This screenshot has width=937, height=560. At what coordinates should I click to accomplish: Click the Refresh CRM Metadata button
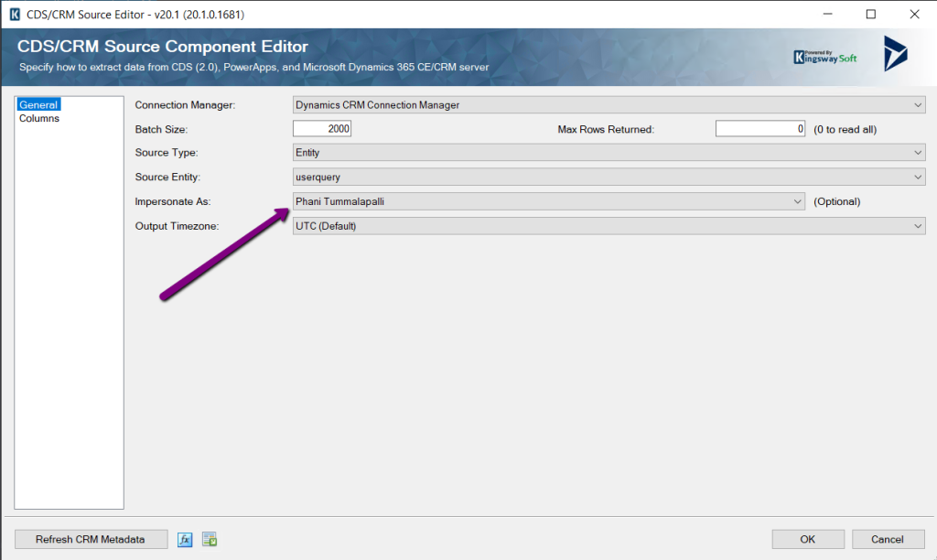[x=91, y=539]
